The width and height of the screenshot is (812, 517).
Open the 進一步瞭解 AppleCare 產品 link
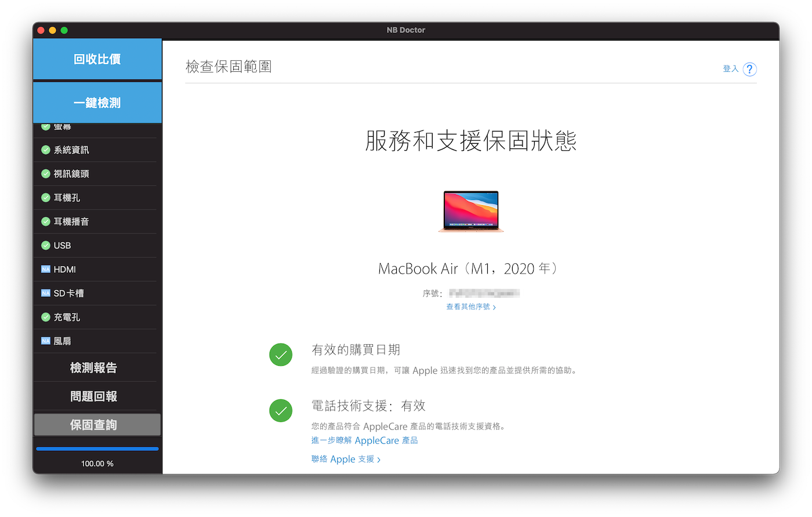pyautogui.click(x=365, y=440)
